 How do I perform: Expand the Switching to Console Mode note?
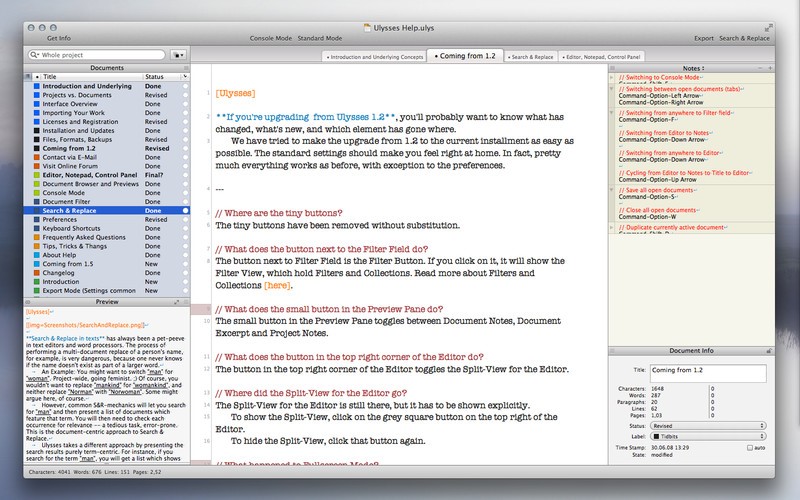(613, 76)
